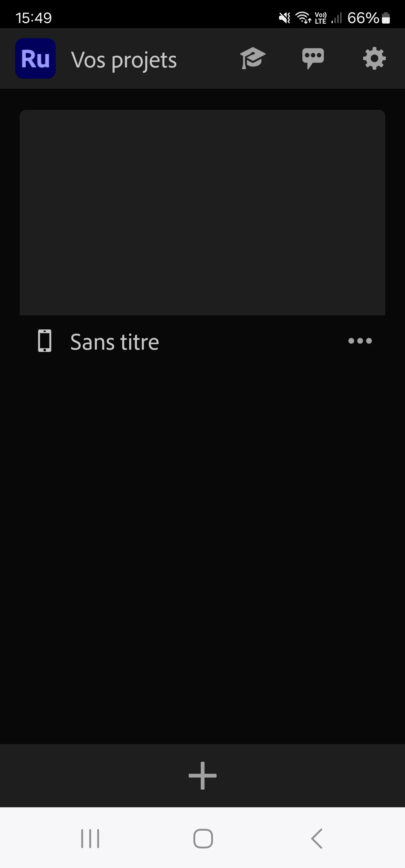This screenshot has width=405, height=868.
Task: Tap the Wi-Fi status icon
Action: pos(303,18)
